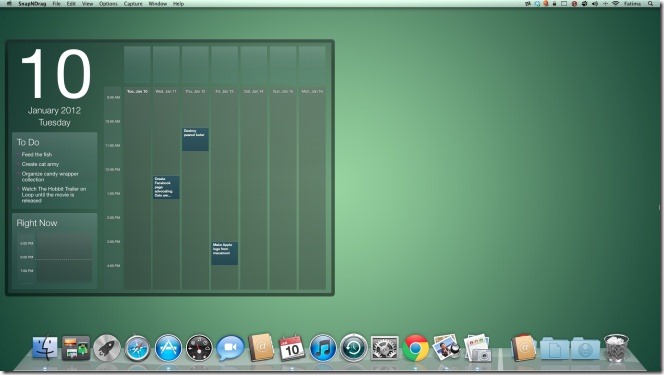
Task: Open the Dashboard gauge icon in dock
Action: point(199,348)
